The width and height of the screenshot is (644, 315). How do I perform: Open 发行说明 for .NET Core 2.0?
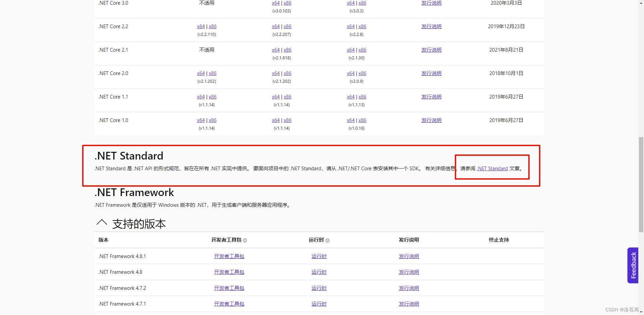(x=431, y=73)
